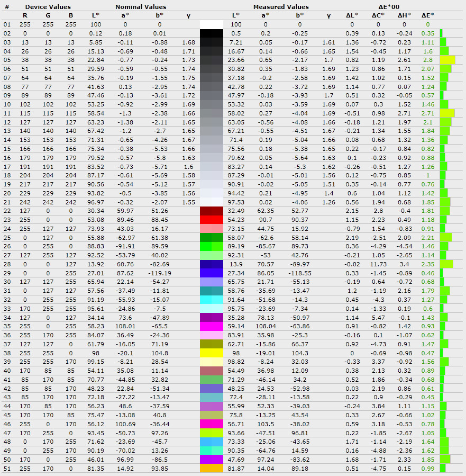Click the black swatch in row 02
The image size is (466, 476).
point(212,33)
